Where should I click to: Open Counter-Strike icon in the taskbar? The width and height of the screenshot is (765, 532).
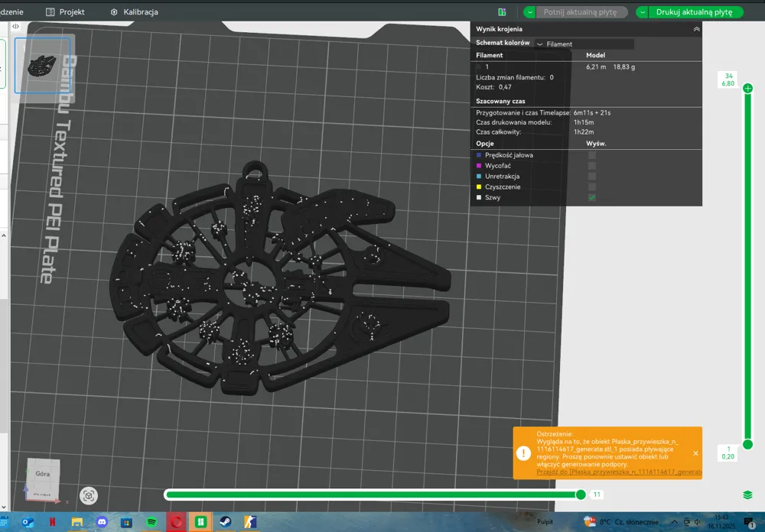coord(250,522)
